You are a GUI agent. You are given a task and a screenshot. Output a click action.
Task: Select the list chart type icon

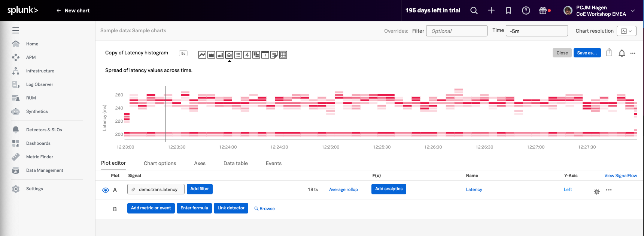(x=238, y=55)
